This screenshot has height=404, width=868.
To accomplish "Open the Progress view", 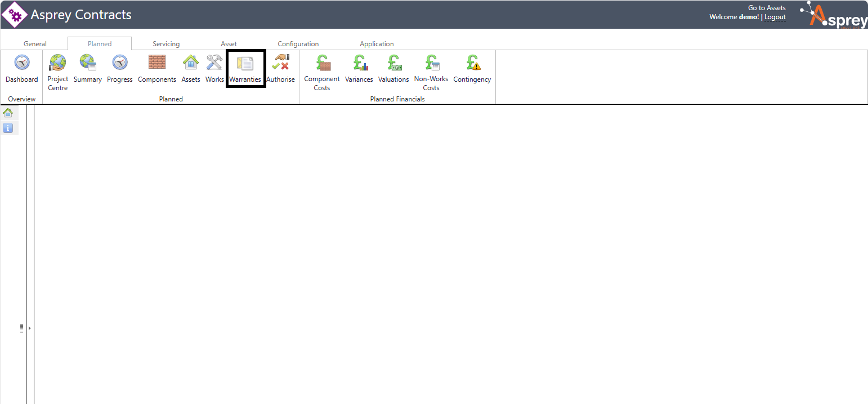I will [119, 63].
